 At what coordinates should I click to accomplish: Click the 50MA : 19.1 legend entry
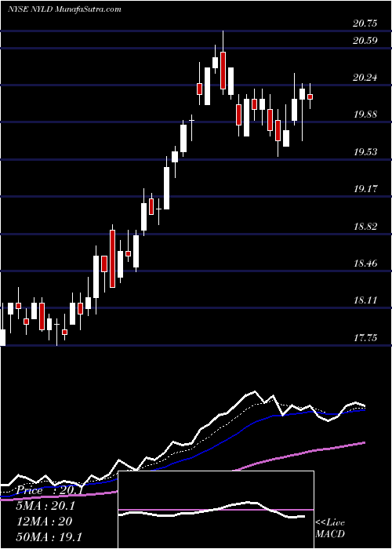coord(49,536)
